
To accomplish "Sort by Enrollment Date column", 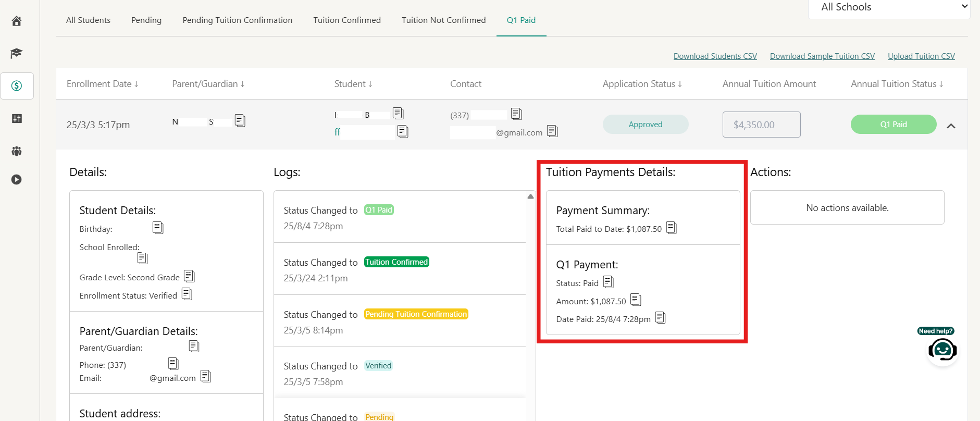I will click(102, 84).
